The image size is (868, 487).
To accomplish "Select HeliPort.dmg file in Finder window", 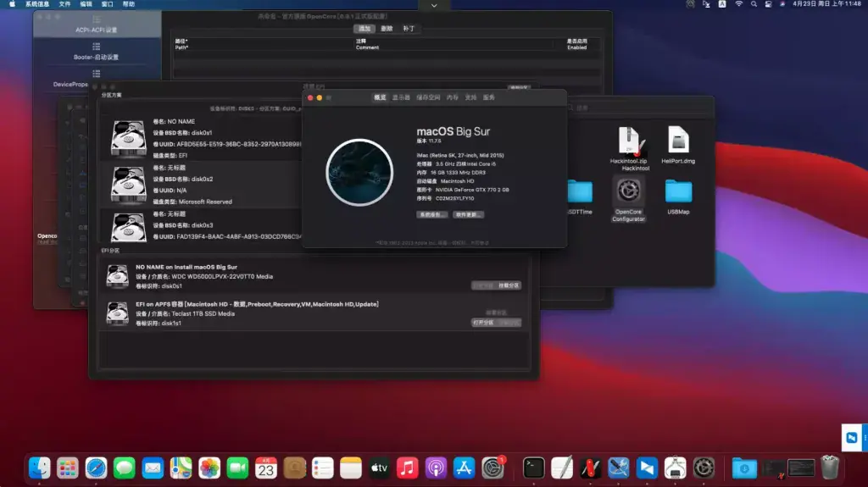I will tap(678, 145).
